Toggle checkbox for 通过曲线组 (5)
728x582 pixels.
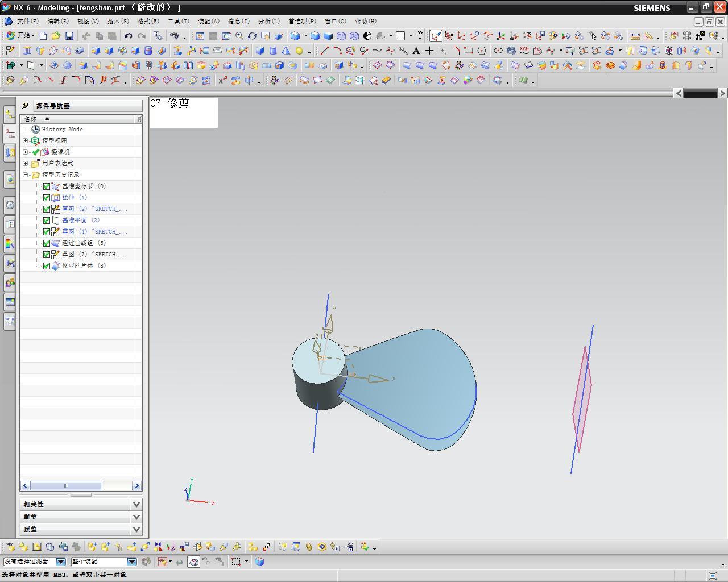[x=47, y=243]
